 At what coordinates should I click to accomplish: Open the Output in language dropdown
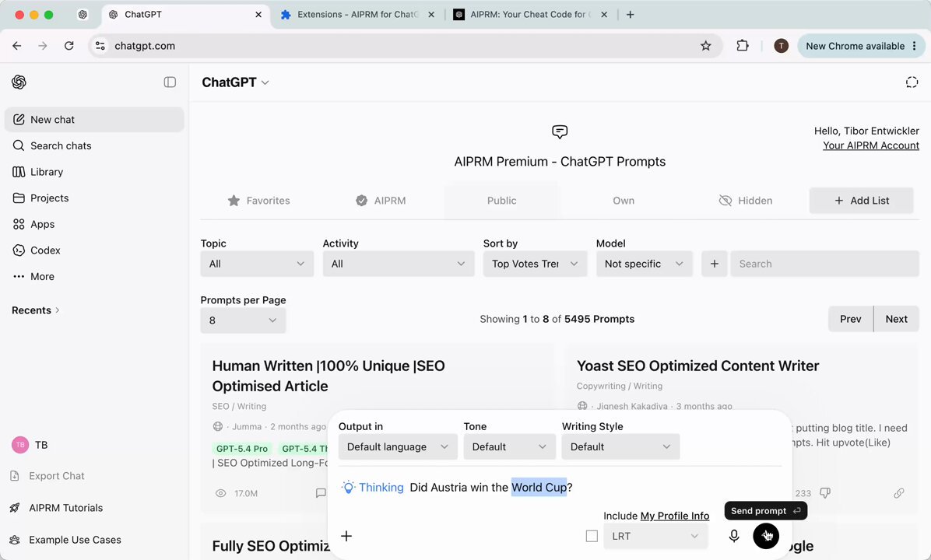(398, 446)
